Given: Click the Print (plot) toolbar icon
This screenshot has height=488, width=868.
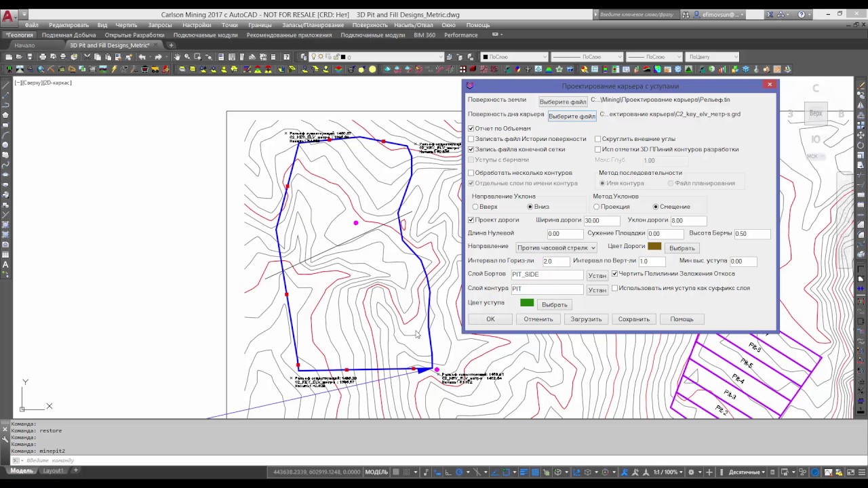Looking at the screenshot, I should point(43,57).
